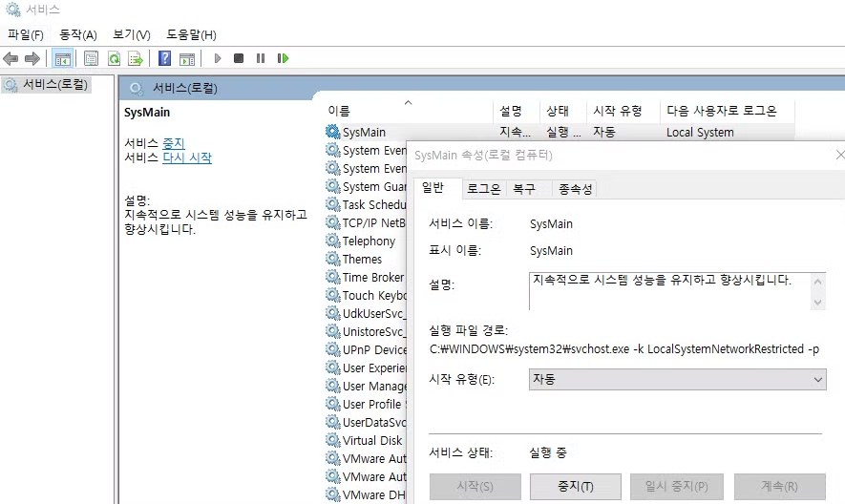The image size is (845, 504).
Task: Open the 시작 유형 dropdown
Action: [x=677, y=380]
